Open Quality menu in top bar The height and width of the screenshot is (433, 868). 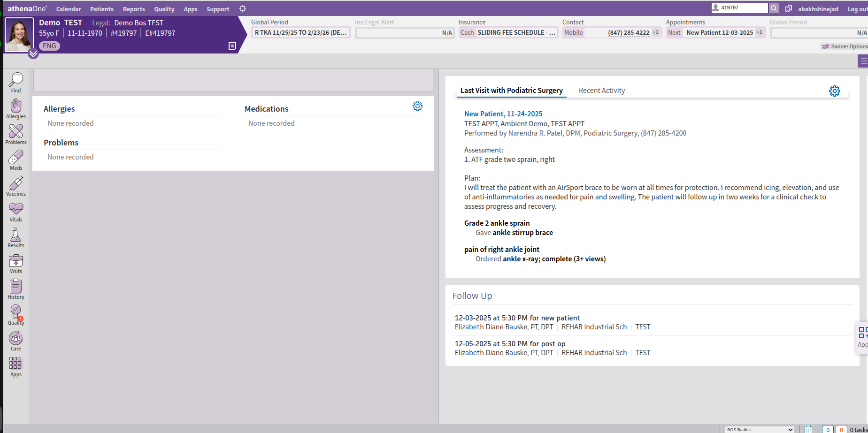[x=164, y=9]
